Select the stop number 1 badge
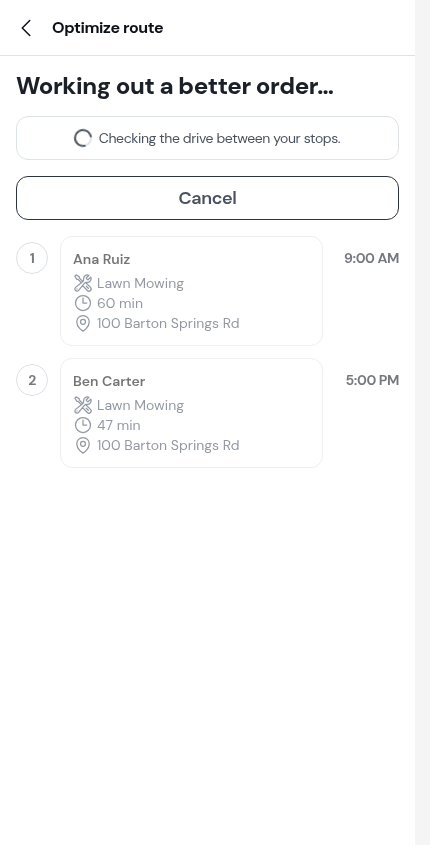This screenshot has width=430, height=845. point(32,258)
